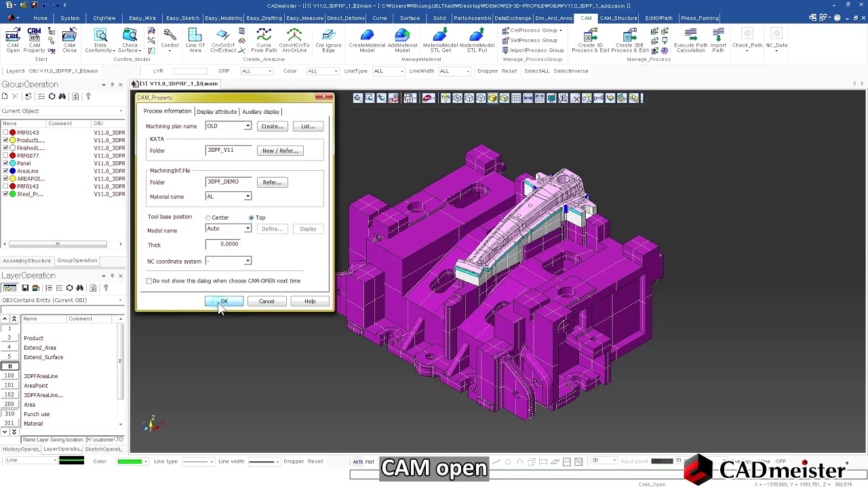Switch to the Display attribute tab

216,112
